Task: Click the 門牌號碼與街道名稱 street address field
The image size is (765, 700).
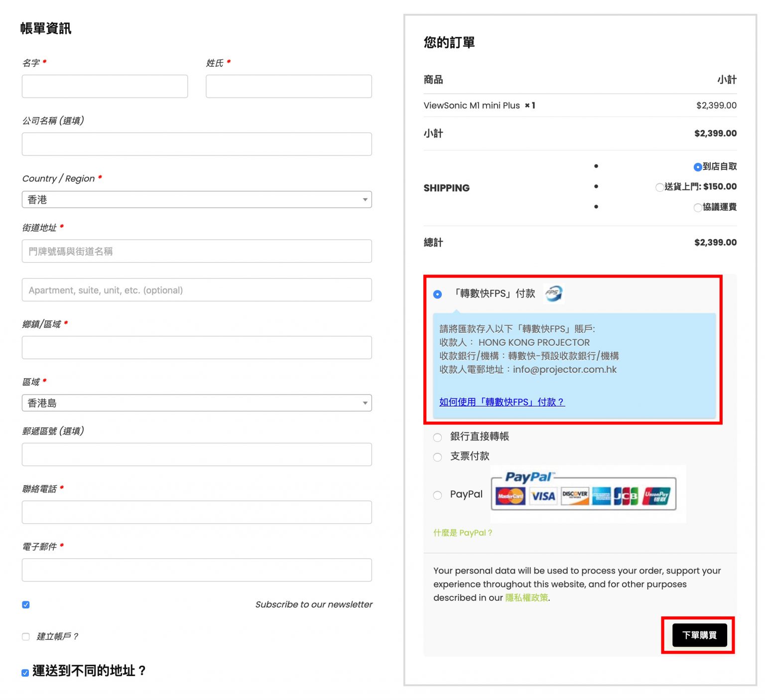Action: pos(197,251)
